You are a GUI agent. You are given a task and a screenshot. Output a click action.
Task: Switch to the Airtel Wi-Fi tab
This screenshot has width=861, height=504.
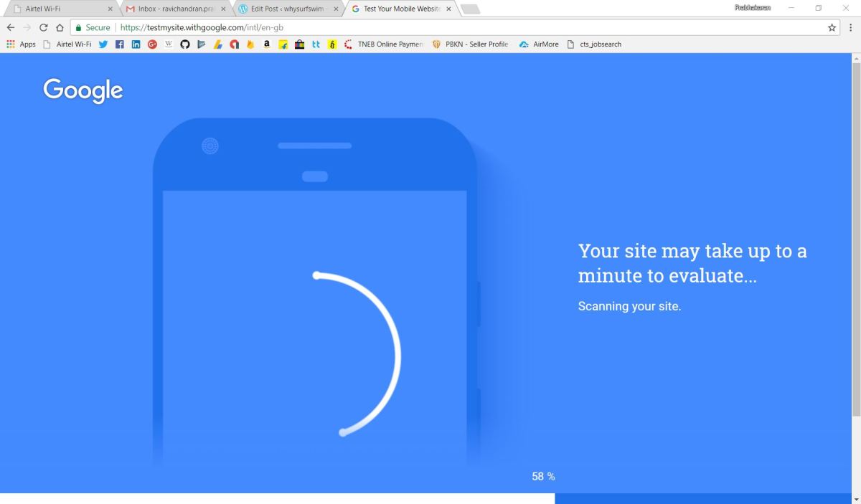pyautogui.click(x=57, y=9)
